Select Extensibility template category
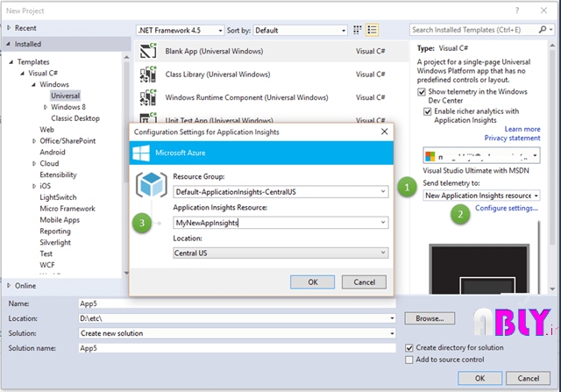Screen dimensions: 561x392 [x=58, y=175]
